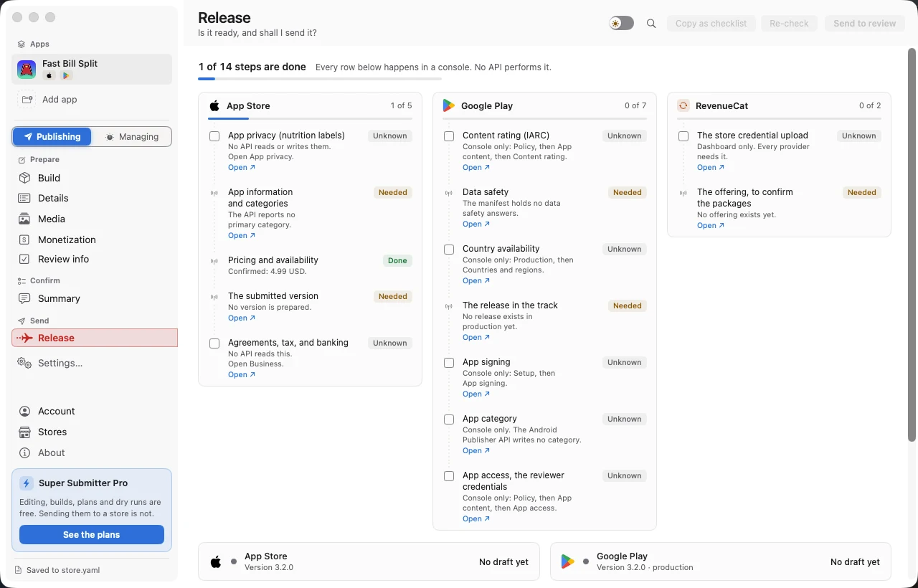Click the App Store Version 3.2.0 card
918x588 pixels.
pos(368,561)
